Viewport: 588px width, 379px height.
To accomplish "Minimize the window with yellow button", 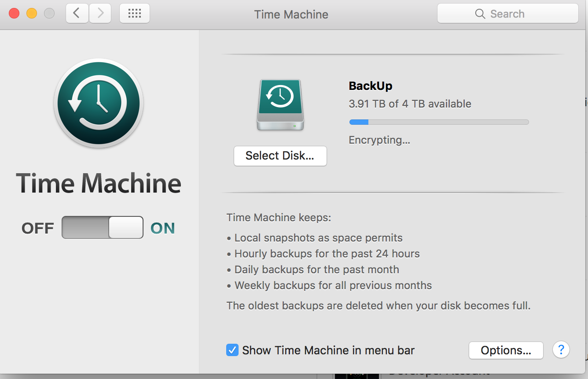I will 32,13.
